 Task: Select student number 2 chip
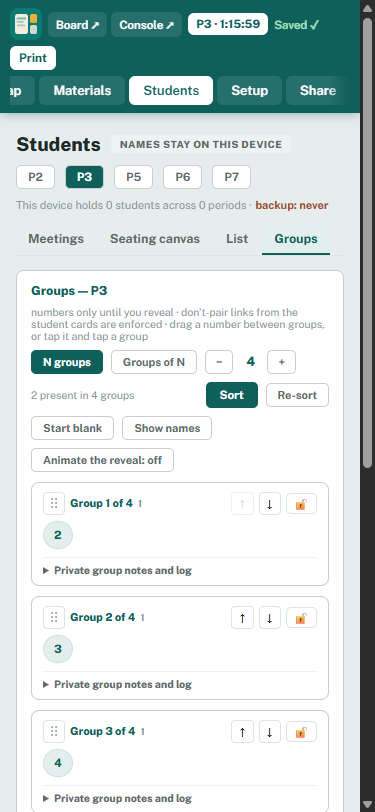point(58,535)
